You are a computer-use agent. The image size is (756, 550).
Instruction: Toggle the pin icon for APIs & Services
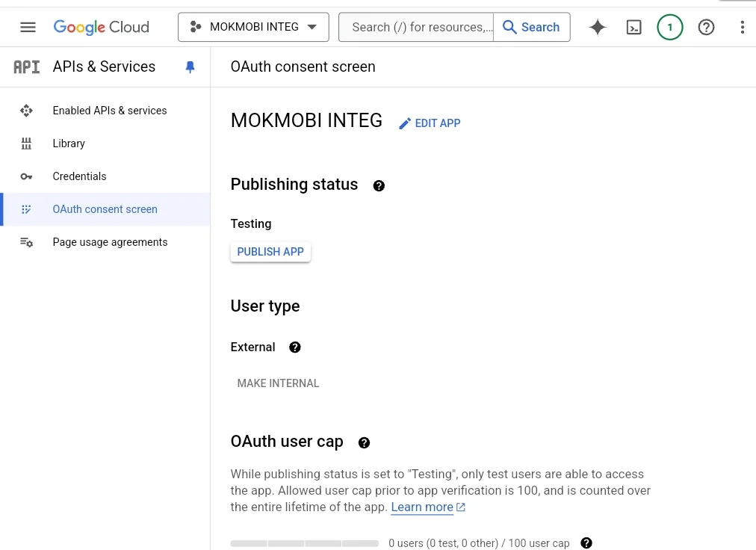190,67
